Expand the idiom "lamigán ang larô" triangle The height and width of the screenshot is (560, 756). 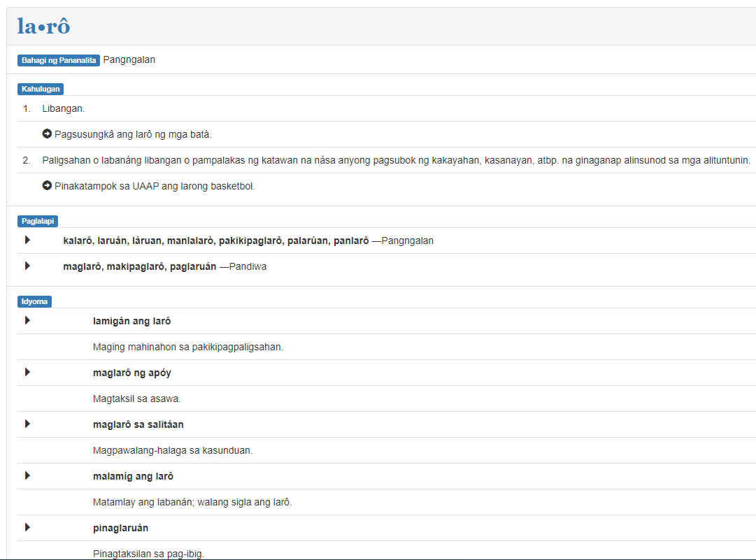28,321
